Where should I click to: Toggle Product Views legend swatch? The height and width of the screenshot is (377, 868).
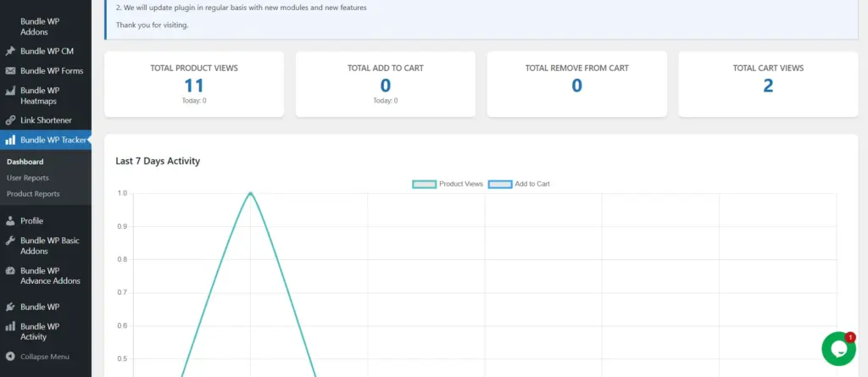424,184
